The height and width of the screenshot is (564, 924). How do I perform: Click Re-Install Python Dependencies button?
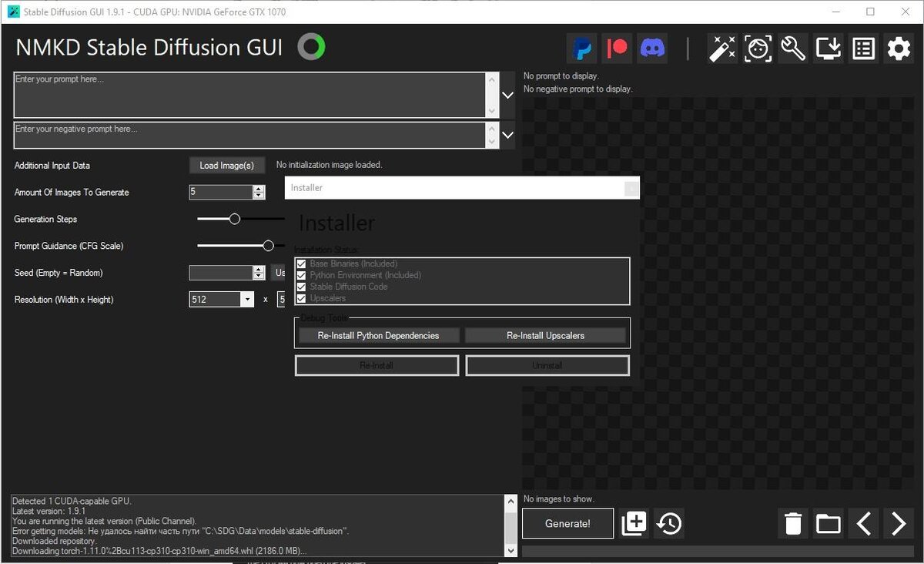378,336
